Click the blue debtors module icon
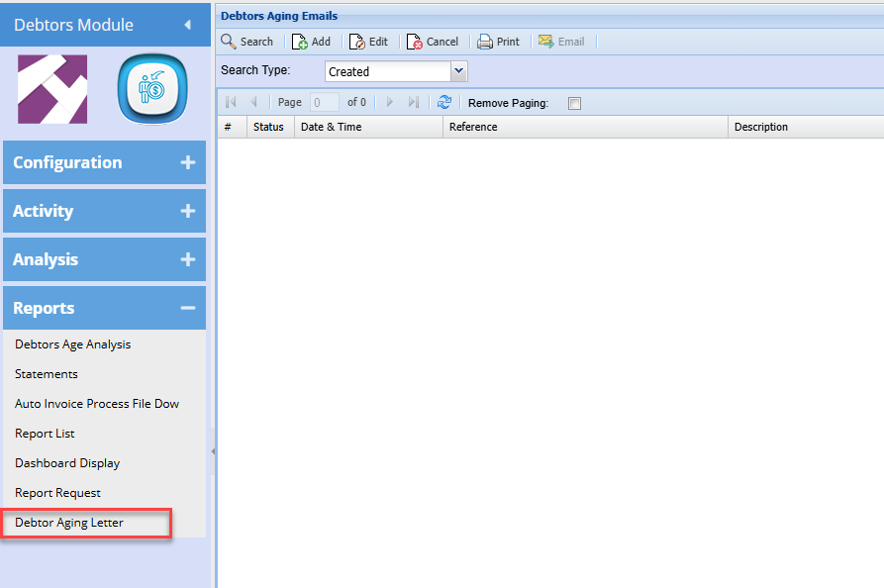884x588 pixels. click(x=152, y=89)
